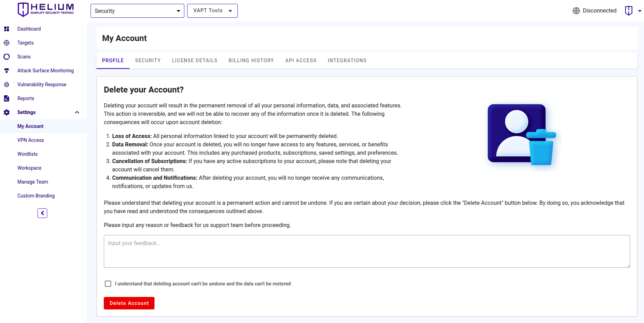Click the Reports document icon
644x323 pixels.
click(7, 98)
